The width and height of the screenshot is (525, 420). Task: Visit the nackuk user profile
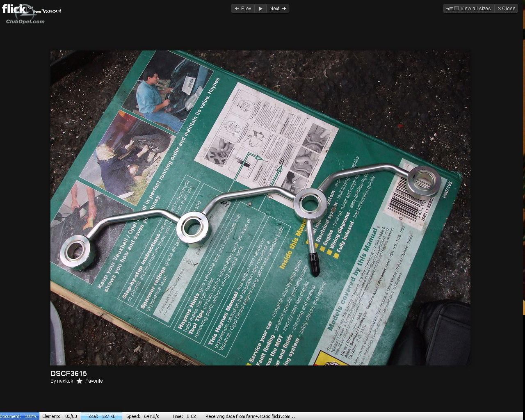[65, 381]
